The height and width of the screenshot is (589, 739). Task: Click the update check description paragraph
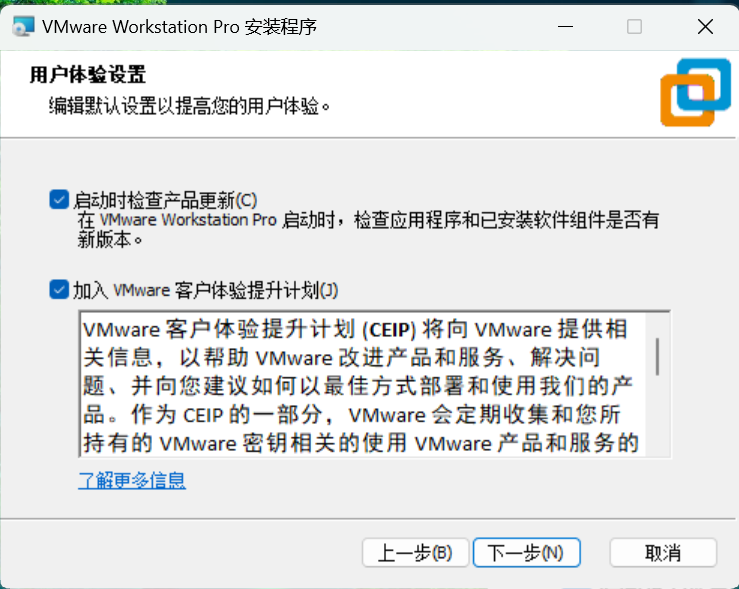[x=368, y=230]
